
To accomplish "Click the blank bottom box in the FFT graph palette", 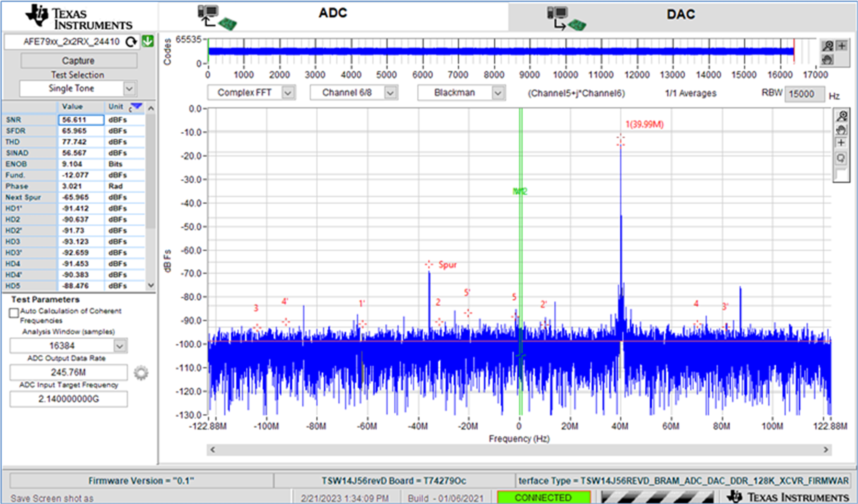I will [841, 174].
